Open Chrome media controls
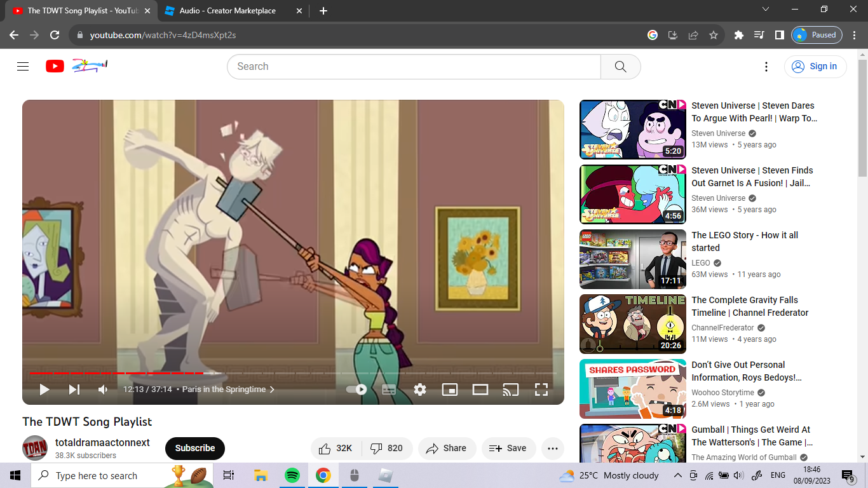The height and width of the screenshot is (488, 868). (x=759, y=35)
